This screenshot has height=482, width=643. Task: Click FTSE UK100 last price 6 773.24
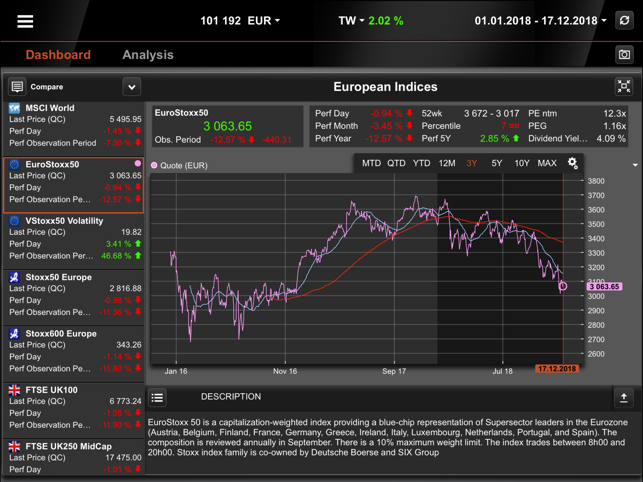(x=125, y=401)
